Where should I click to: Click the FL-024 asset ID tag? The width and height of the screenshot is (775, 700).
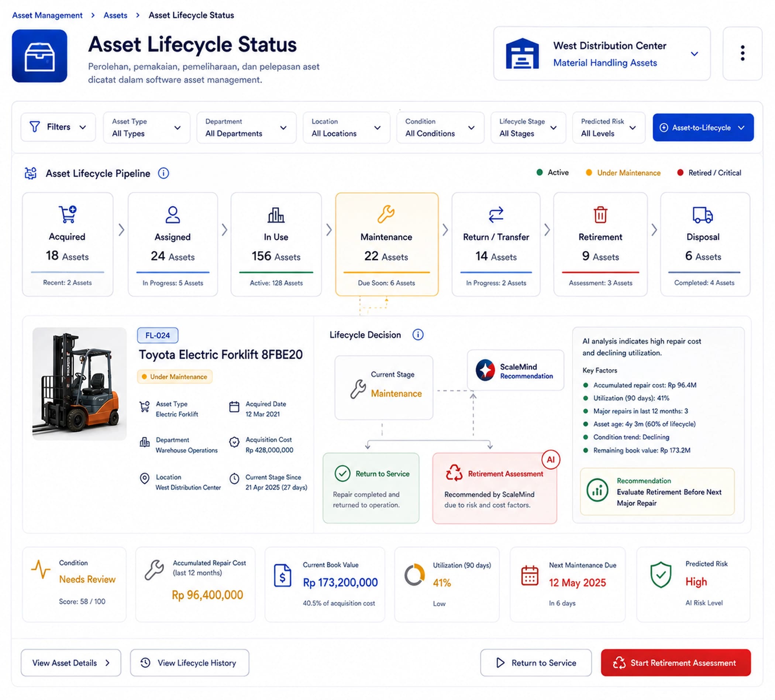point(158,335)
